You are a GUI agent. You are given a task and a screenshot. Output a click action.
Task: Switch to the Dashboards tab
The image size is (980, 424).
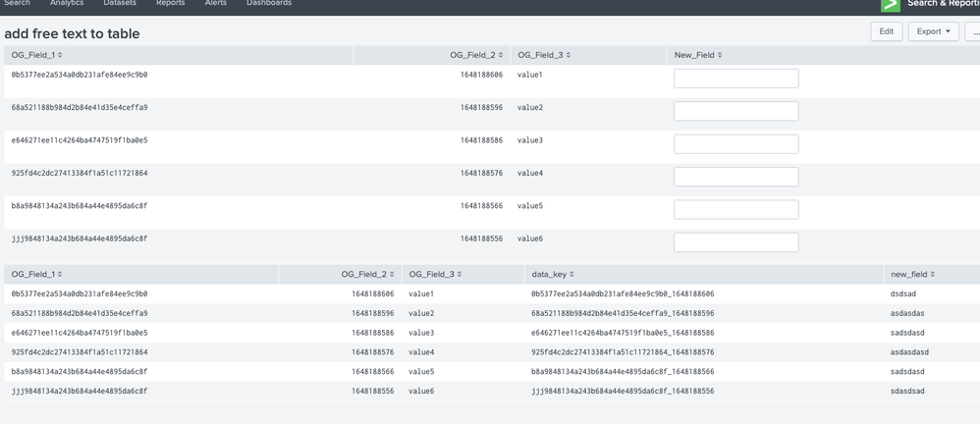coord(268,4)
